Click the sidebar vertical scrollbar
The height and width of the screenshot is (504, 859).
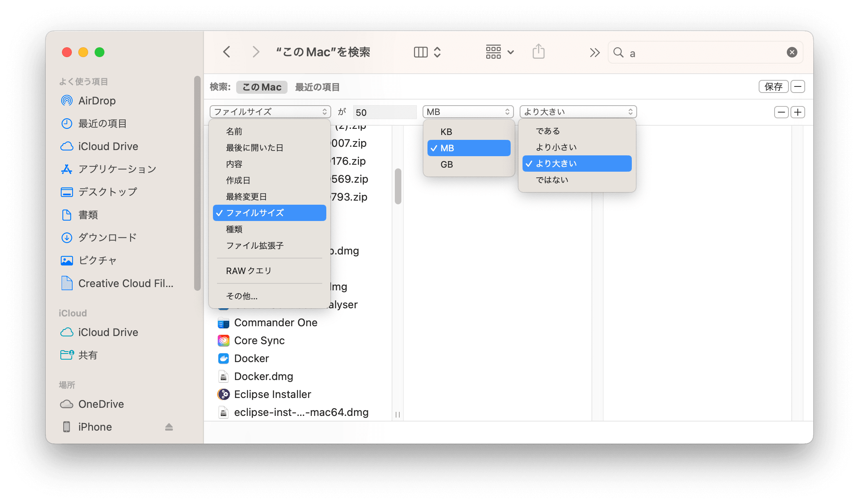[x=197, y=183]
